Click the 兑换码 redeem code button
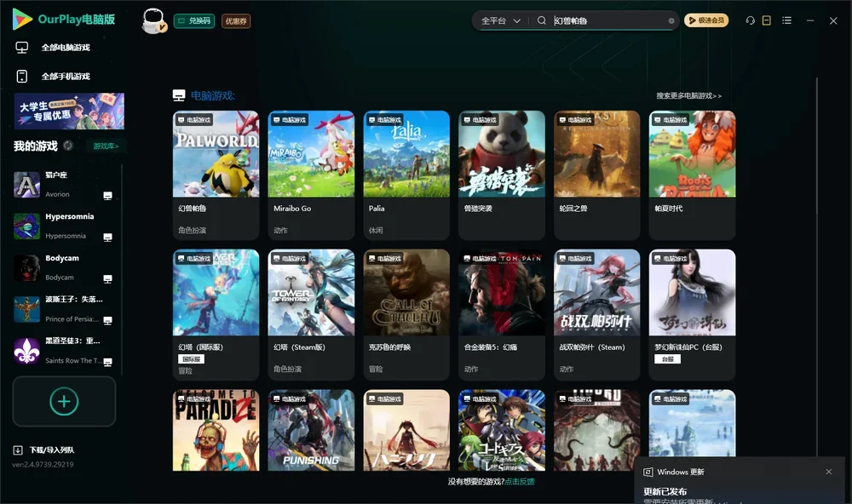852x504 pixels. (x=194, y=20)
